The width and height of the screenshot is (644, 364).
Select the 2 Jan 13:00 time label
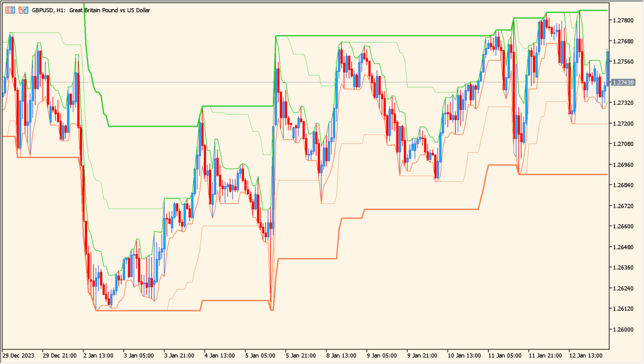click(98, 355)
